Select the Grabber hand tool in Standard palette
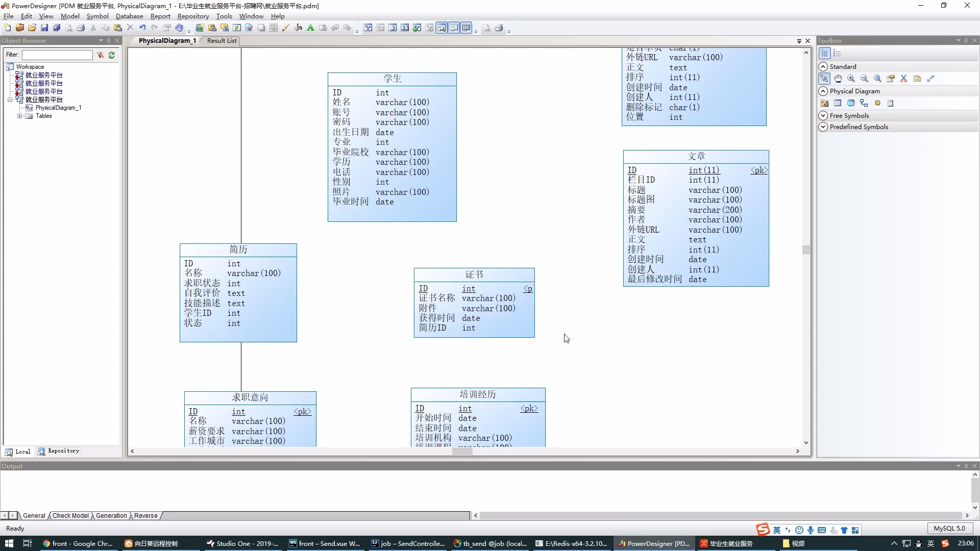The width and height of the screenshot is (980, 551). coord(838,78)
